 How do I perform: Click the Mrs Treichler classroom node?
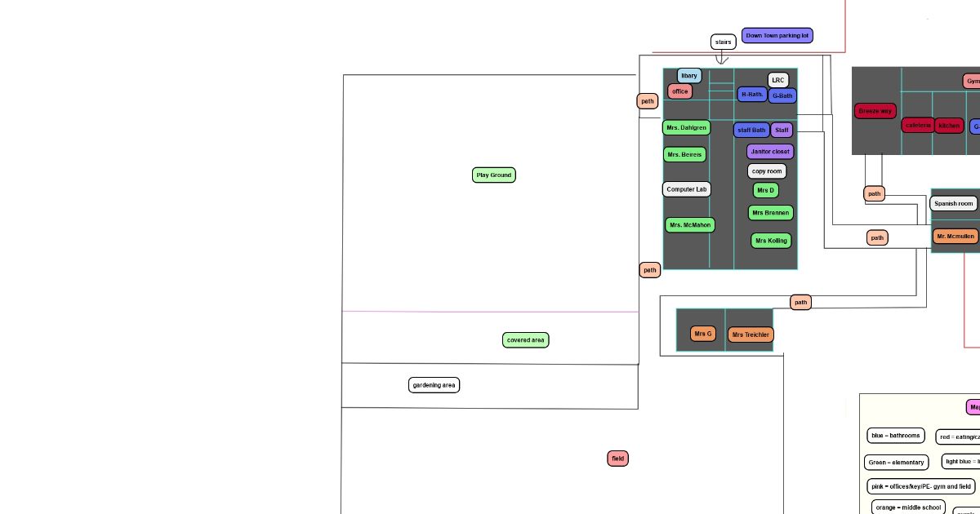tap(751, 335)
